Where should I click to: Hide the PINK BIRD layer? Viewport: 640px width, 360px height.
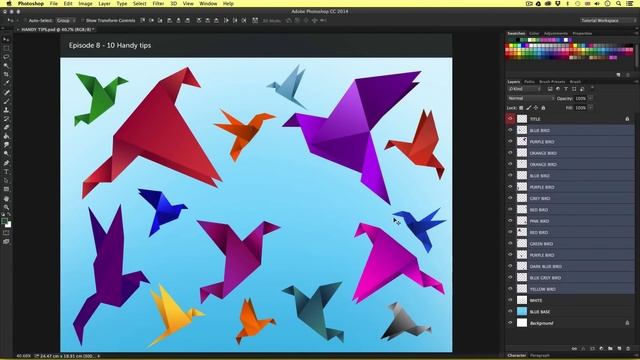pyautogui.click(x=510, y=221)
